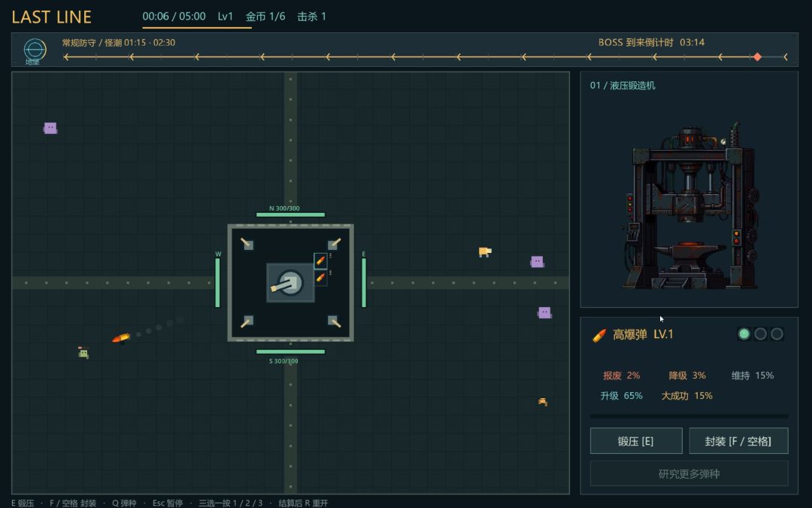This screenshot has width=812, height=508.
Task: Click the green lit level indicator circle
Action: coord(744,334)
